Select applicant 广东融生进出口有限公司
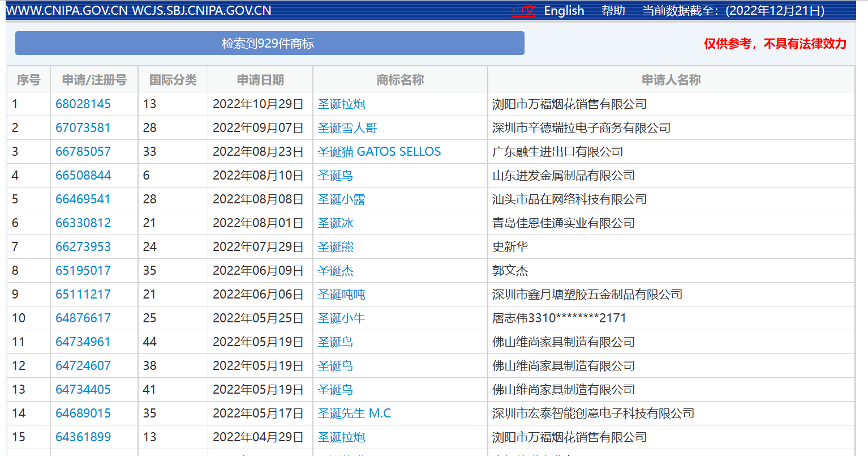868x456 pixels. (558, 152)
